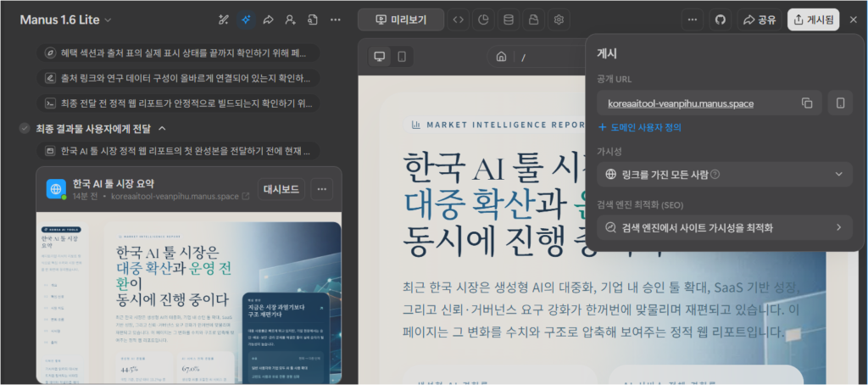The width and height of the screenshot is (868, 385).
Task: Open the 링크를 가진 모든 사람 visibility dropdown
Action: coord(725,175)
